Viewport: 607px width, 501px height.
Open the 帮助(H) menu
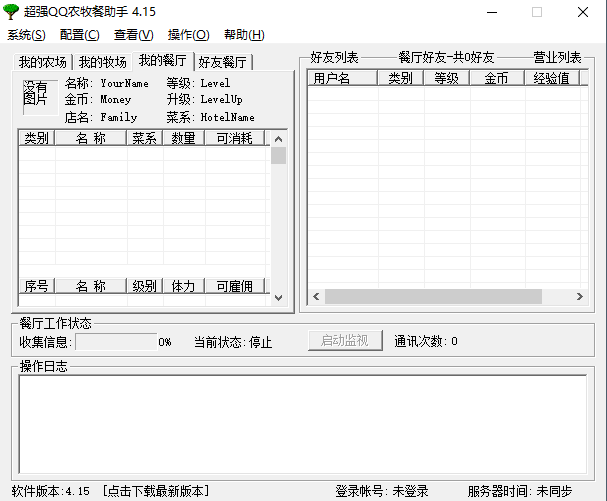pos(244,35)
